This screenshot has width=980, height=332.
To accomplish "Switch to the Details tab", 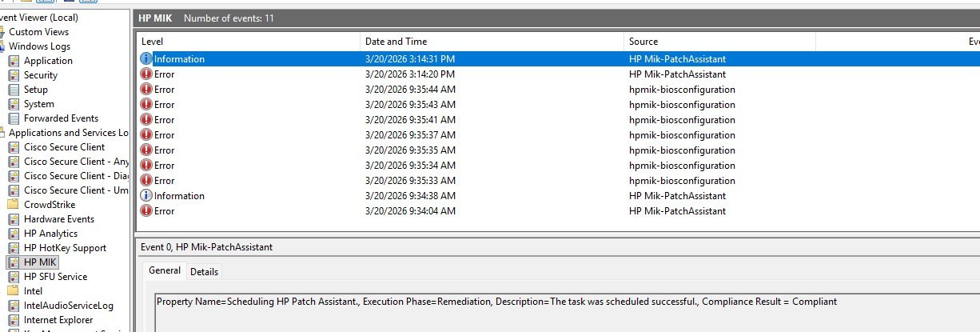I will point(204,272).
